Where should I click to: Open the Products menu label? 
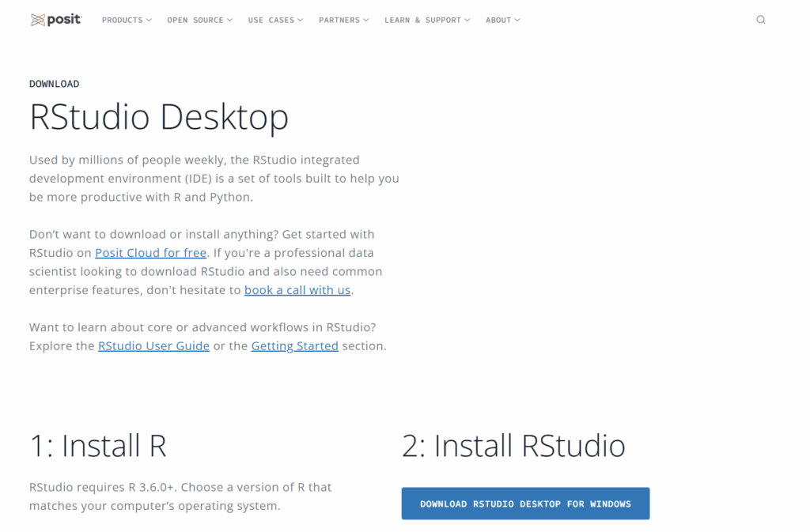[x=122, y=20]
